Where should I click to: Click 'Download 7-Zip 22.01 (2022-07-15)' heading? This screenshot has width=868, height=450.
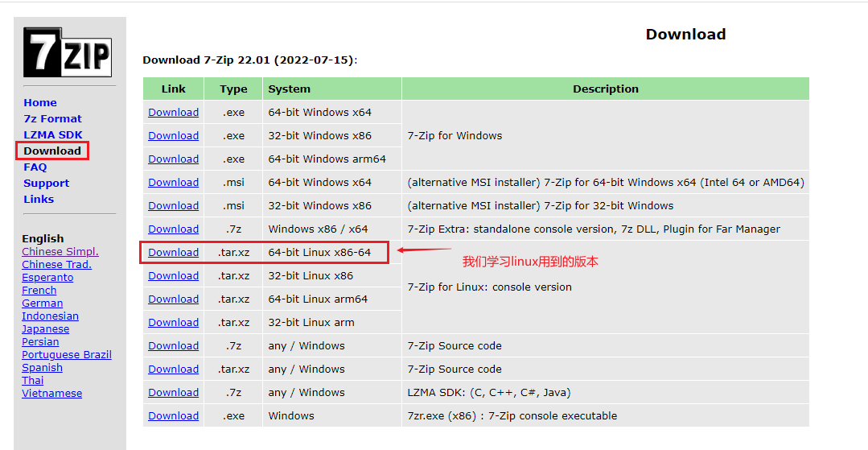[x=249, y=60]
